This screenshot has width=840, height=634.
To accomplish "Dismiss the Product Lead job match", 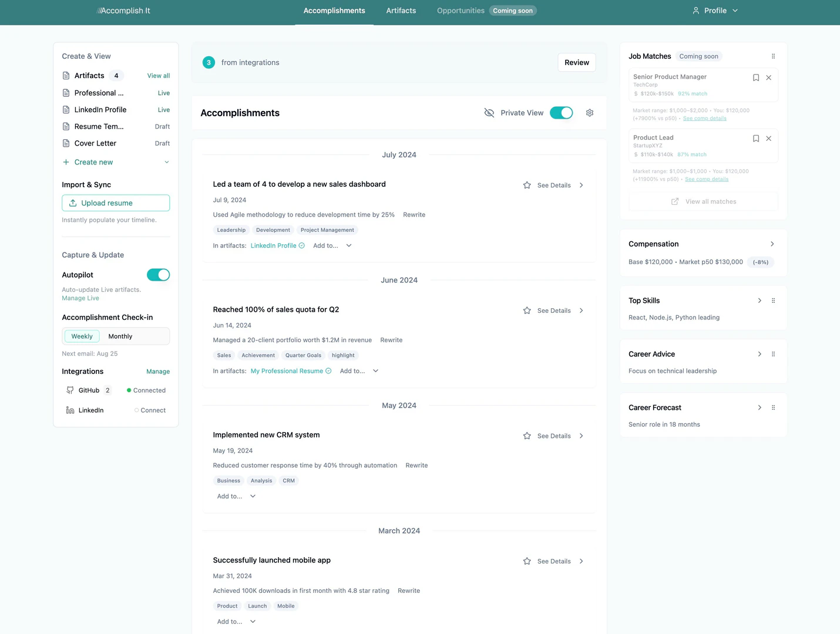I will pyautogui.click(x=768, y=139).
